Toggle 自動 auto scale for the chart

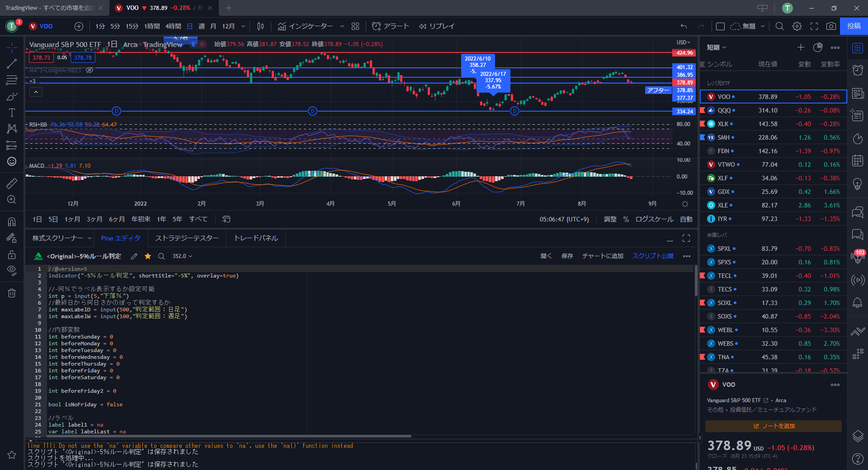(x=686, y=219)
